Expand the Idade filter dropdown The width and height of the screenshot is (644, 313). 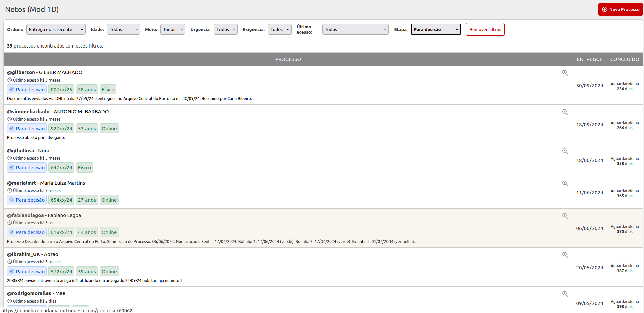pos(123,30)
